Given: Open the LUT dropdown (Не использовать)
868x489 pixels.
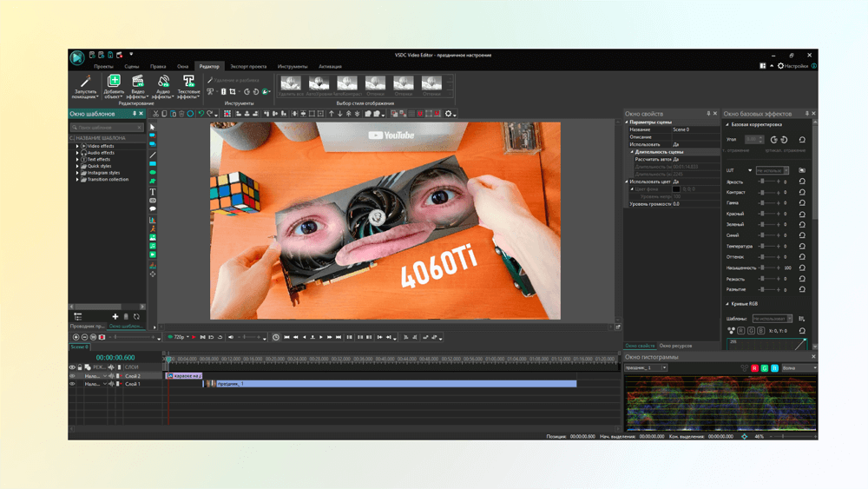Looking at the screenshot, I should (773, 170).
